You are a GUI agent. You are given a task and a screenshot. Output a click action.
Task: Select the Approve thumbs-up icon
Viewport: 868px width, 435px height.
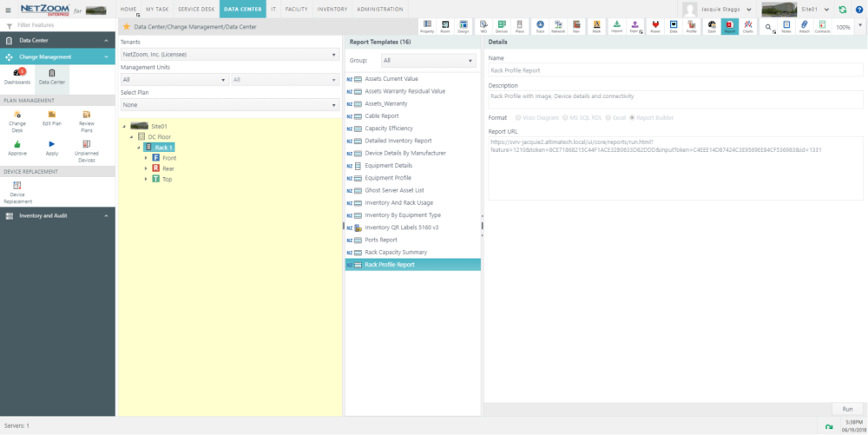[x=17, y=147]
